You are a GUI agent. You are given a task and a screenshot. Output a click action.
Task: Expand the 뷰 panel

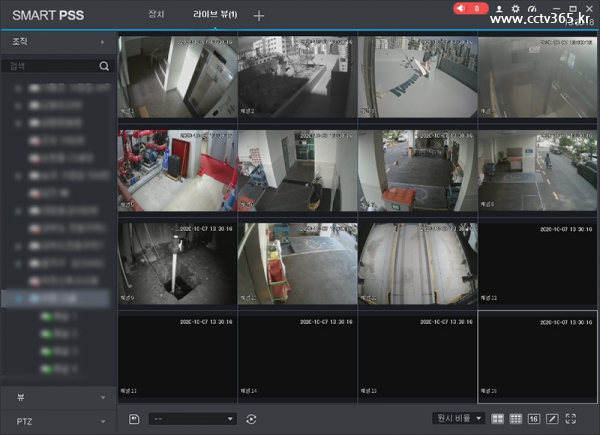pyautogui.click(x=58, y=397)
